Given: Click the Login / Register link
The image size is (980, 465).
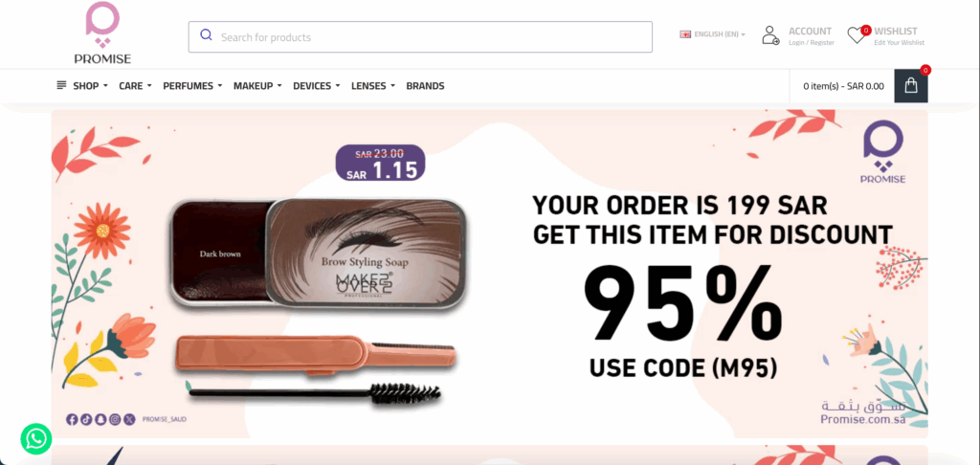Looking at the screenshot, I should coord(812,42).
